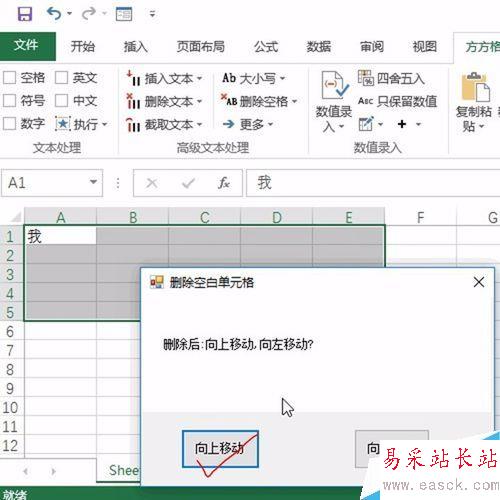The width and height of the screenshot is (500, 500).
Task: Click the Ab 大小写 icon
Action: [229, 78]
